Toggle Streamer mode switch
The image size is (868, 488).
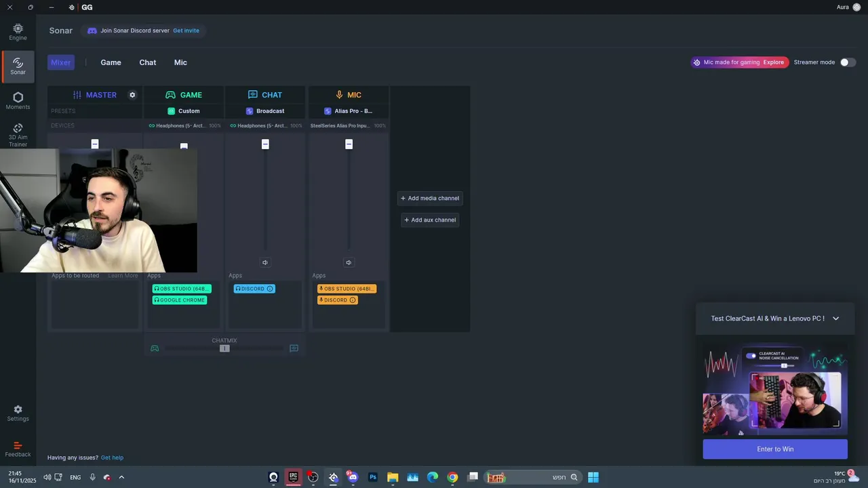click(x=848, y=62)
